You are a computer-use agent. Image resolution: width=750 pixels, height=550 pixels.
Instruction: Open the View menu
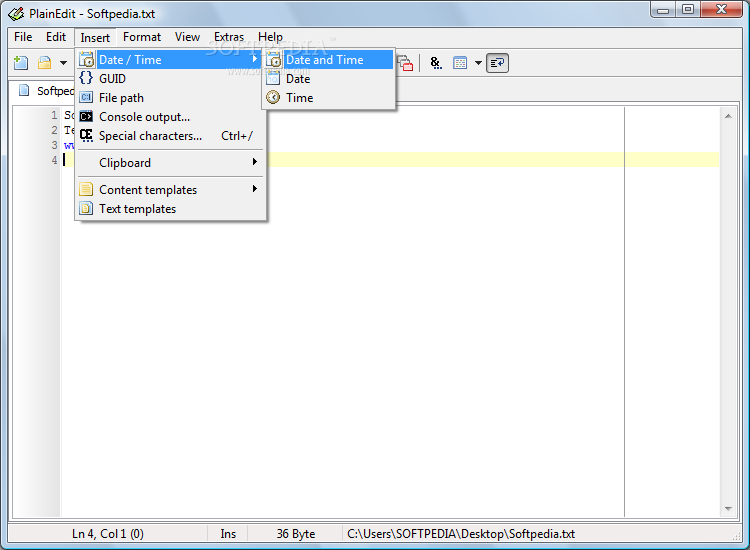pos(188,37)
